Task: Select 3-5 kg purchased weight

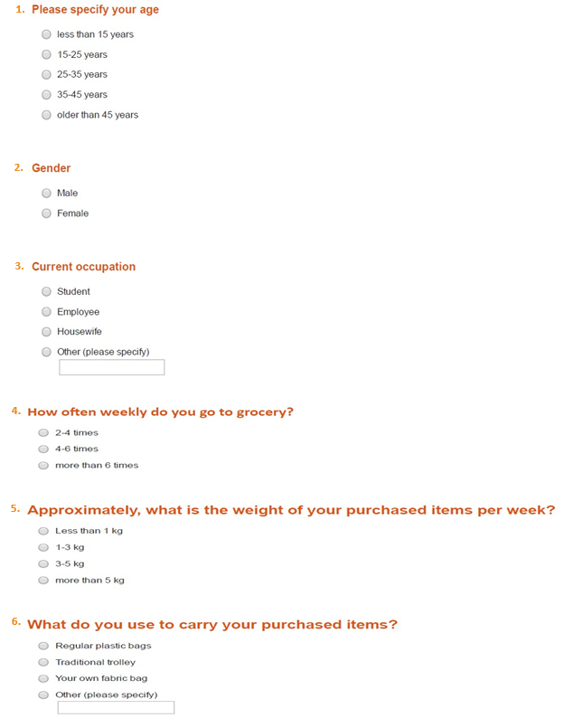Action: click(43, 563)
